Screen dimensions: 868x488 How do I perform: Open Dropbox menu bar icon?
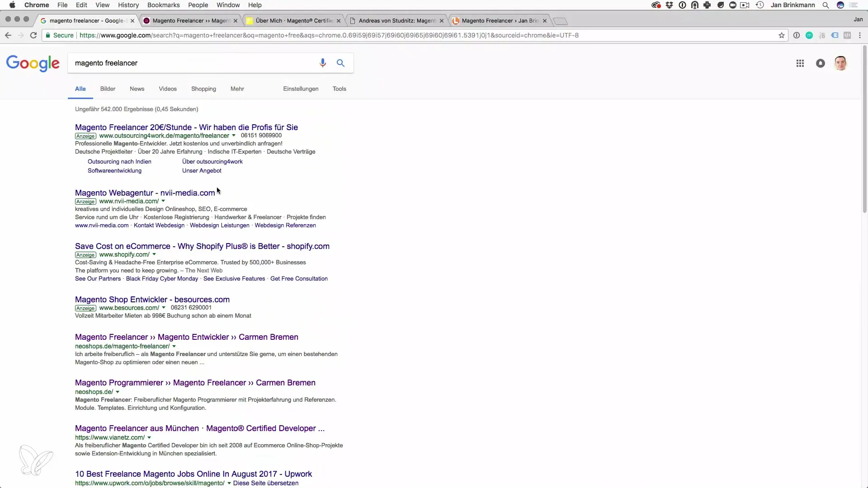coord(669,5)
